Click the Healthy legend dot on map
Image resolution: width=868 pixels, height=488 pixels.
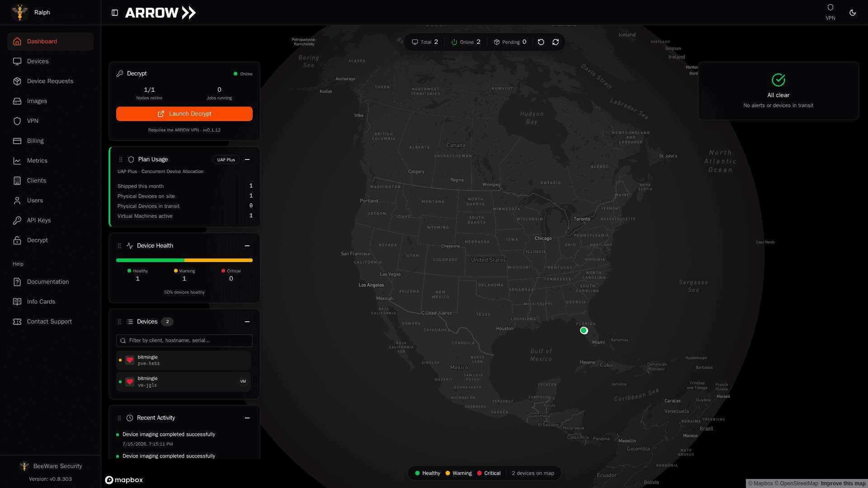coord(417,473)
